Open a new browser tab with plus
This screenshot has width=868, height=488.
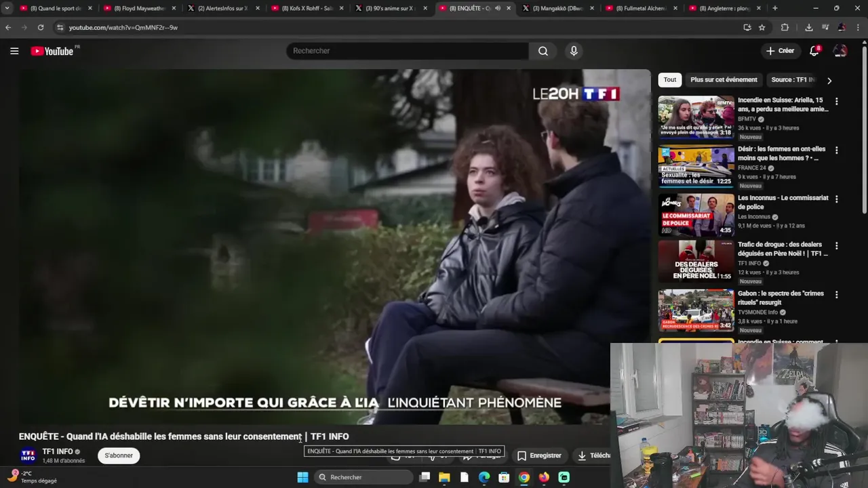775,8
